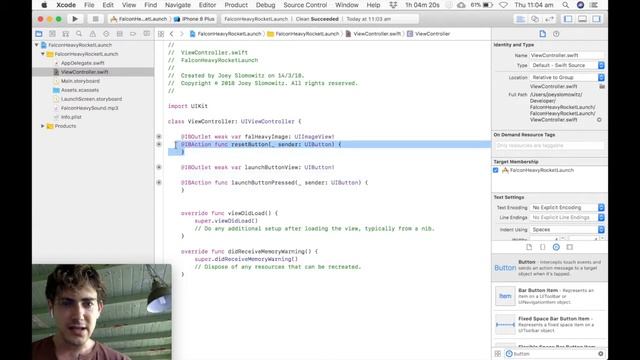Image resolution: width=640 pixels, height=360 pixels.
Task: Choose file location with folder icon
Action: pyautogui.click(x=602, y=87)
